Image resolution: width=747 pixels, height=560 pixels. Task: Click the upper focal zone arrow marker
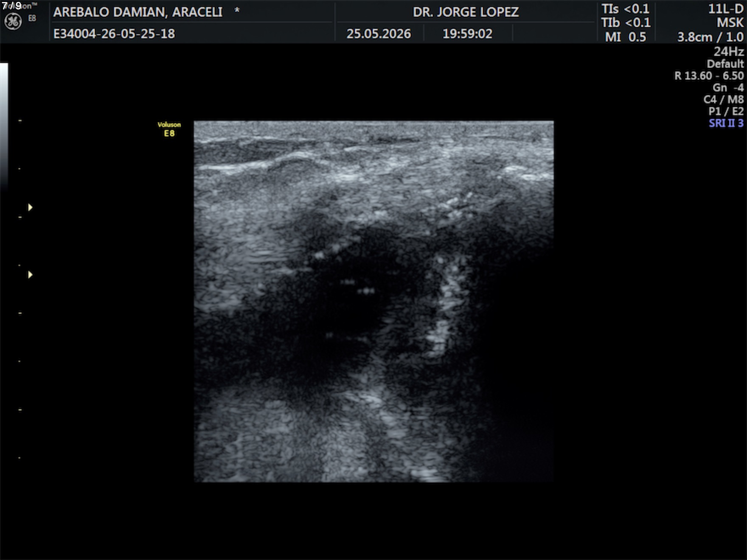click(x=30, y=207)
